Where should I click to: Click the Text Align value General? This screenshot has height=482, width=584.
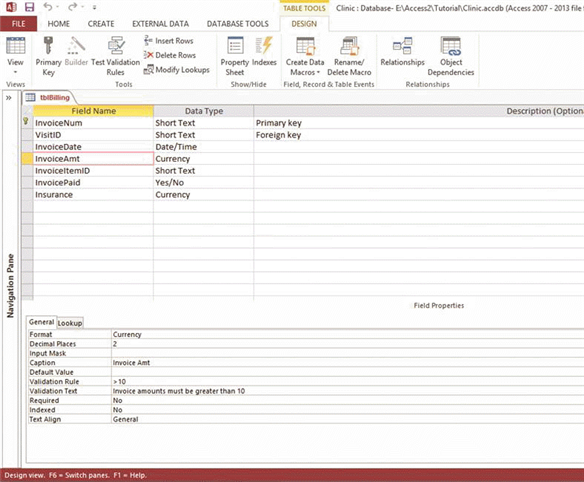(x=347, y=419)
